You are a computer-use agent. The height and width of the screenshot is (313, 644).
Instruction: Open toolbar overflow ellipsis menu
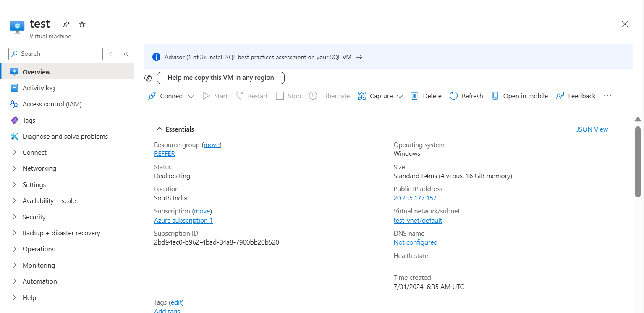(x=607, y=96)
